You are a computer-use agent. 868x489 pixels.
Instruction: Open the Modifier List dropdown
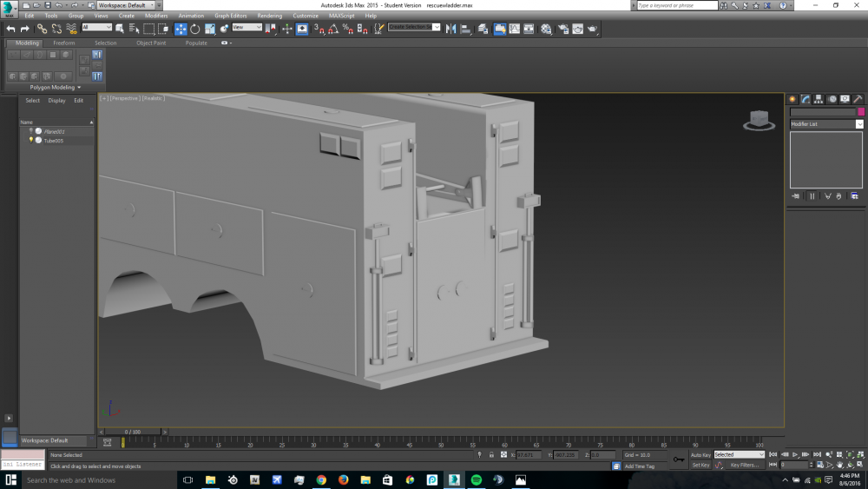pyautogui.click(x=826, y=124)
